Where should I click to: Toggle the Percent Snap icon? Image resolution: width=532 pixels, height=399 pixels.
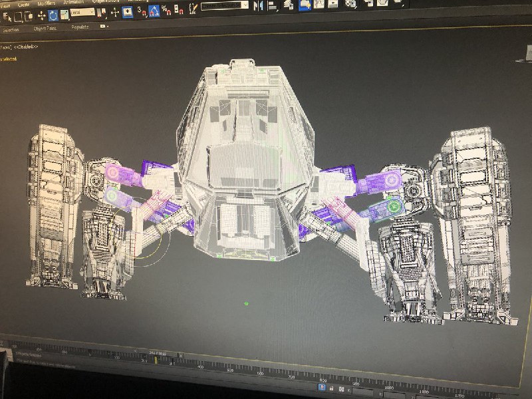coord(166,11)
